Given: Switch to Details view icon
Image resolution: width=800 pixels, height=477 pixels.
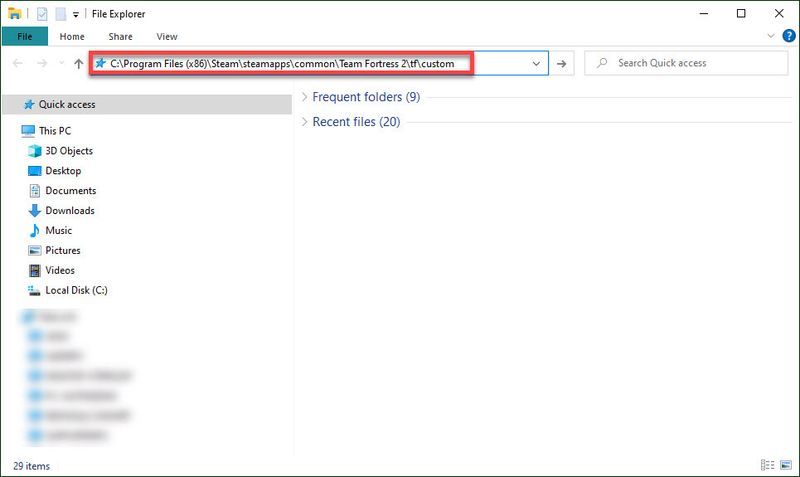Looking at the screenshot, I should [x=767, y=465].
